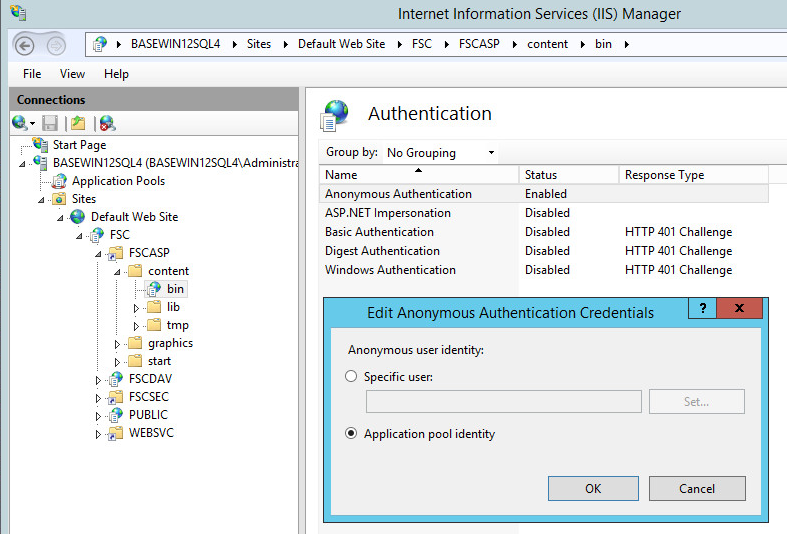Open the View menu
787x534 pixels.
(x=72, y=74)
